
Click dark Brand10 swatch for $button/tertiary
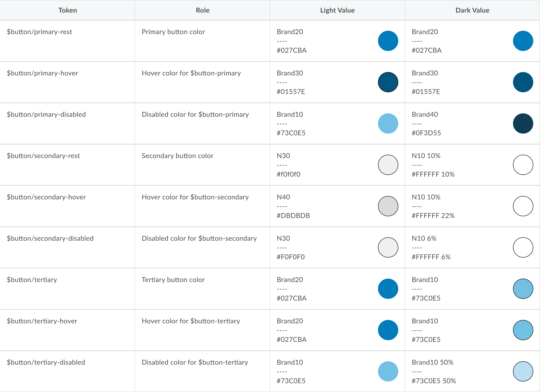coord(523,289)
